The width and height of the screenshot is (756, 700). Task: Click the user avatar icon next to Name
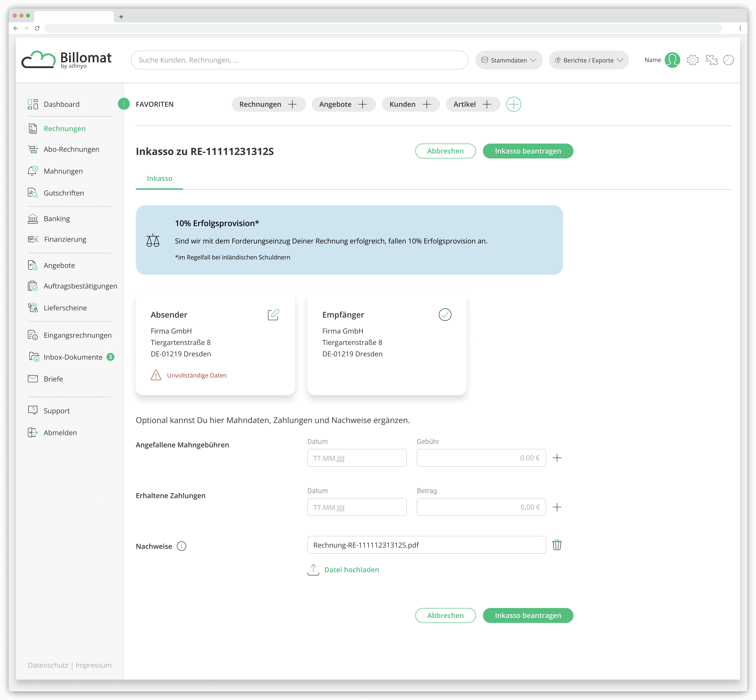672,60
